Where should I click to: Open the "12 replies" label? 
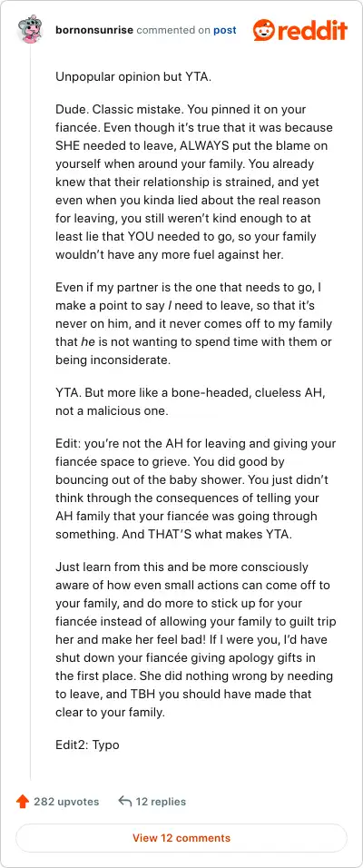pos(161,801)
